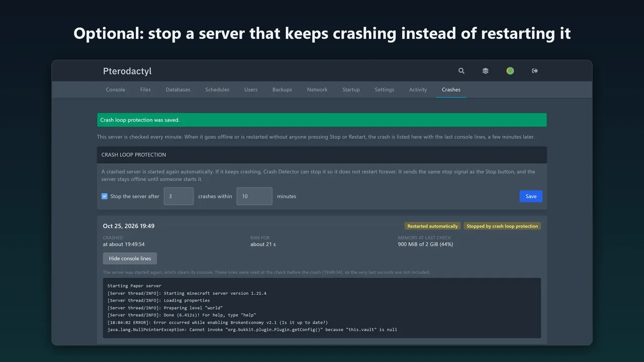Viewport: 644px width, 362px height.
Task: Click the 'at about 19:49:54' crashed time
Action: point(124,244)
